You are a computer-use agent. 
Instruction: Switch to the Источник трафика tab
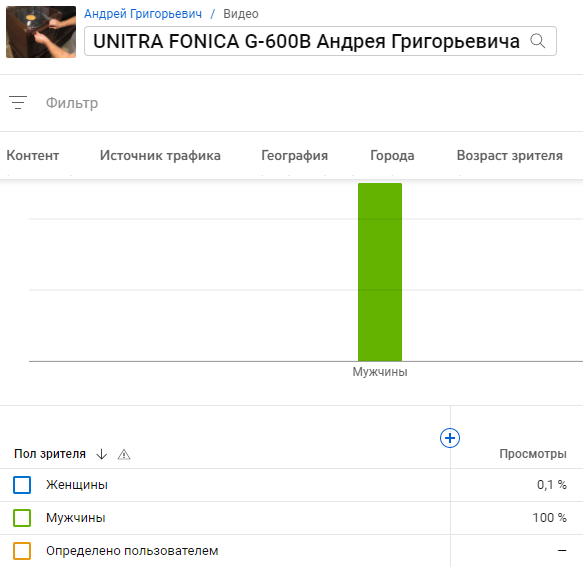tap(160, 155)
